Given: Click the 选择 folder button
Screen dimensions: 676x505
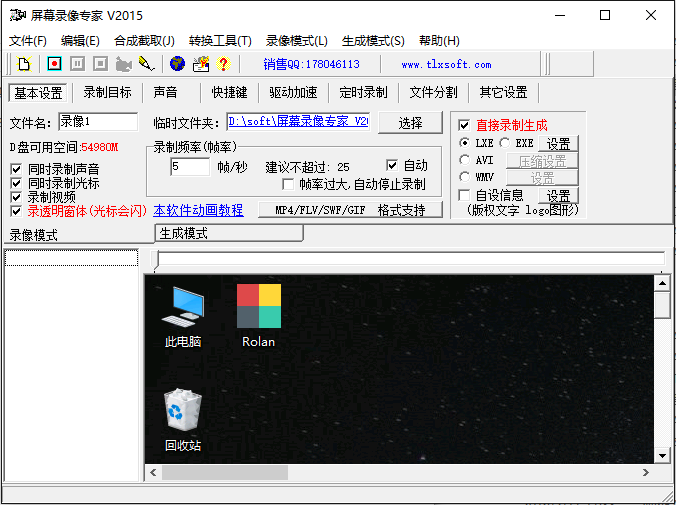Looking at the screenshot, I should pos(410,123).
